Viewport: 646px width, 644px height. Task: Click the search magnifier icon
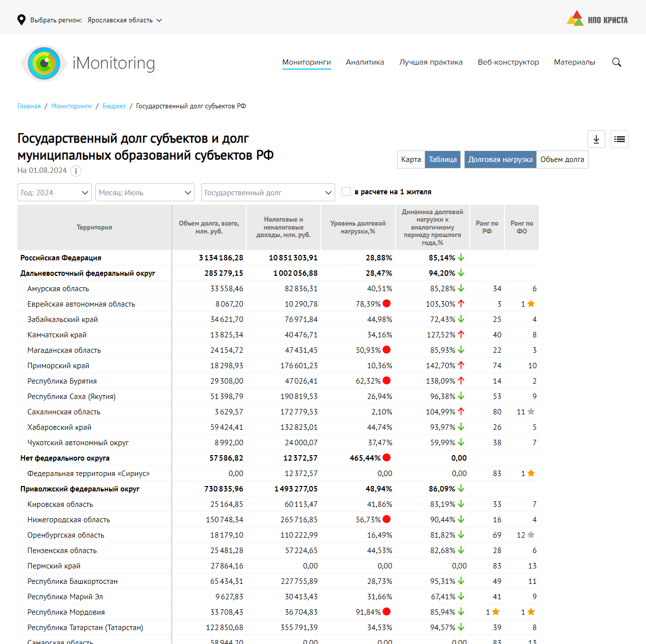coord(617,62)
